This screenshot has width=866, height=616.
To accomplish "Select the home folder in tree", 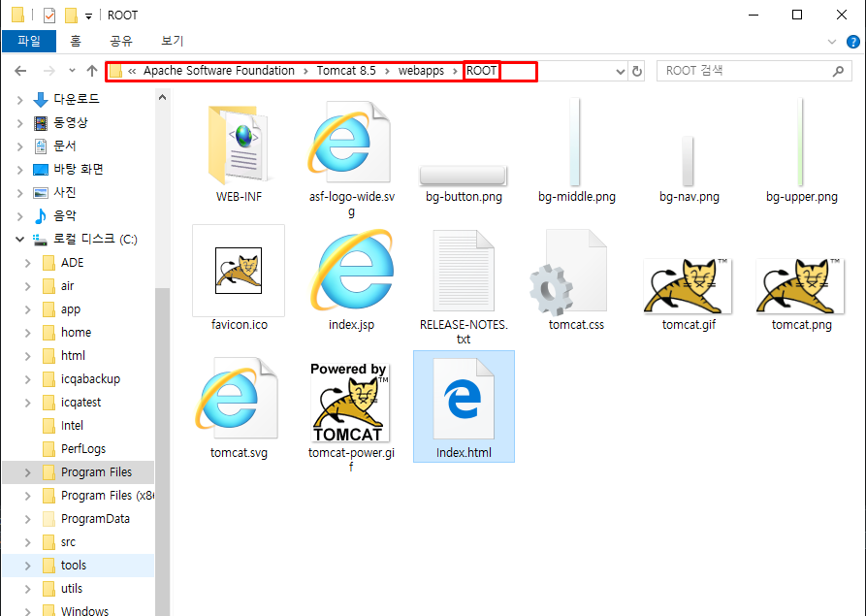I will pos(76,333).
